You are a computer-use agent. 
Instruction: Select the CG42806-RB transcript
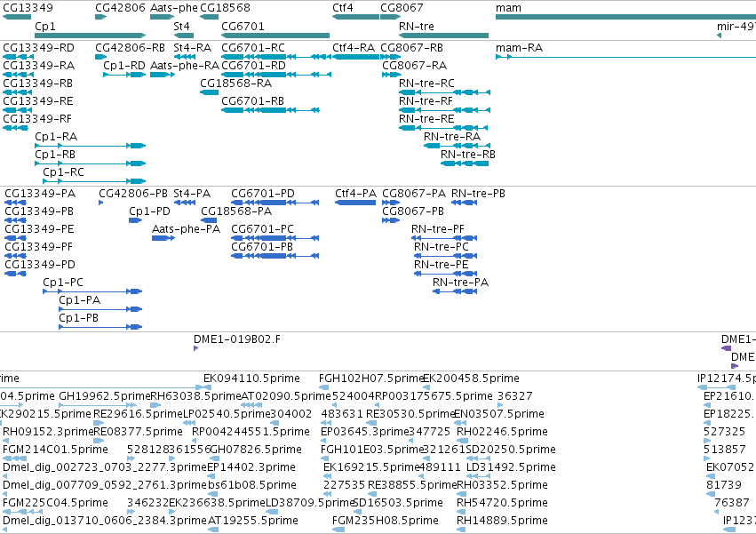[x=100, y=57]
